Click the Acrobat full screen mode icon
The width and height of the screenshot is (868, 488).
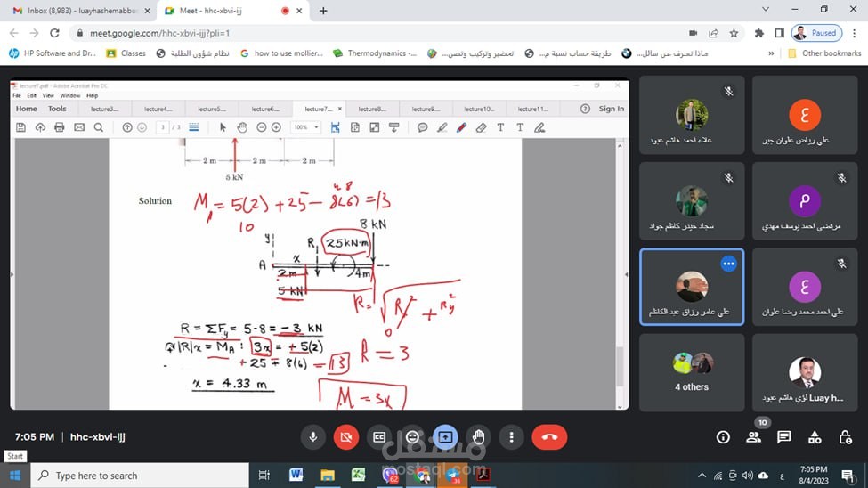(x=374, y=127)
